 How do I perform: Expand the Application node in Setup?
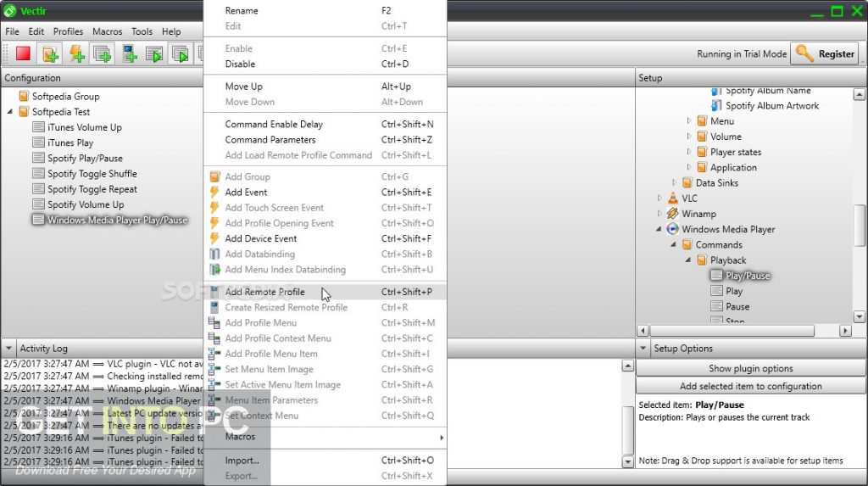(x=688, y=167)
